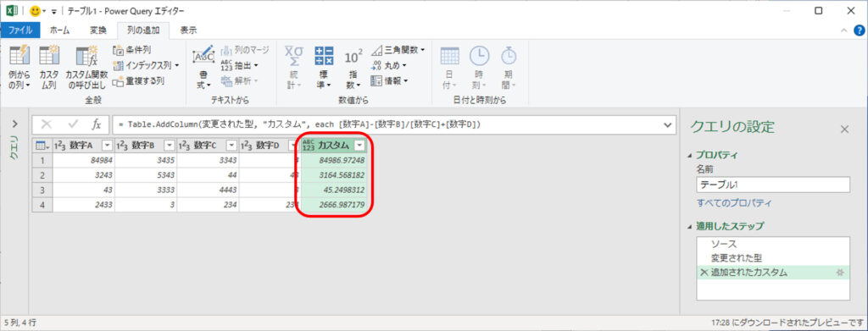Delete the 追加されたカスタム step via X

(x=704, y=273)
